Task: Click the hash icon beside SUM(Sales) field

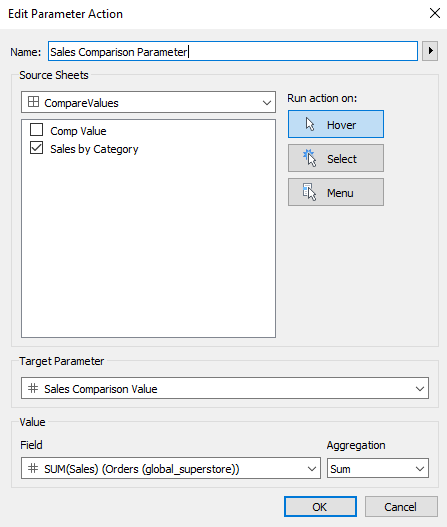Action: click(x=33, y=468)
